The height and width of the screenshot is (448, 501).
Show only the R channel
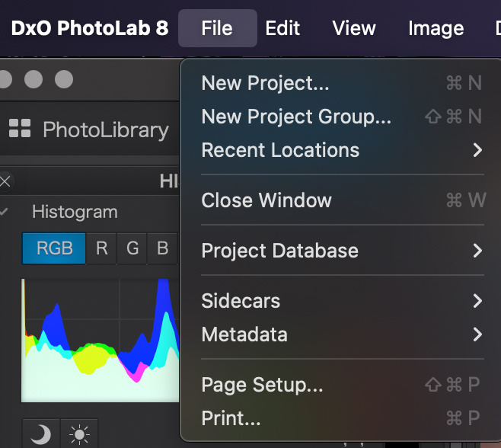[x=101, y=248]
